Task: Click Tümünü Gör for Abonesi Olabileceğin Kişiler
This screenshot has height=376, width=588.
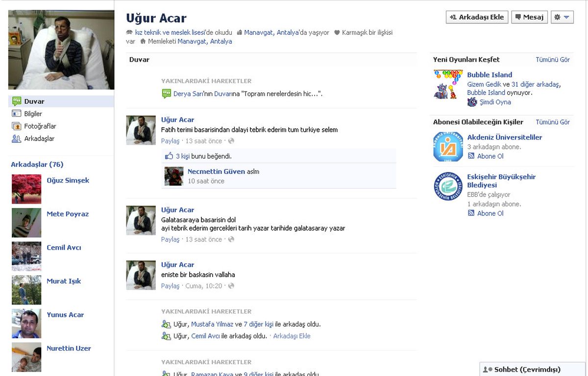Action: 553,122
